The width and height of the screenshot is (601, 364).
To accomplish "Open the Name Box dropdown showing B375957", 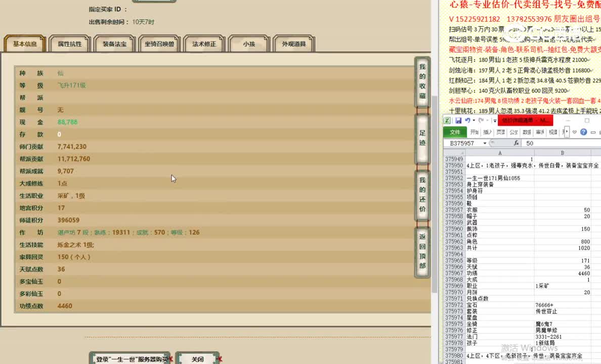I will (x=485, y=143).
